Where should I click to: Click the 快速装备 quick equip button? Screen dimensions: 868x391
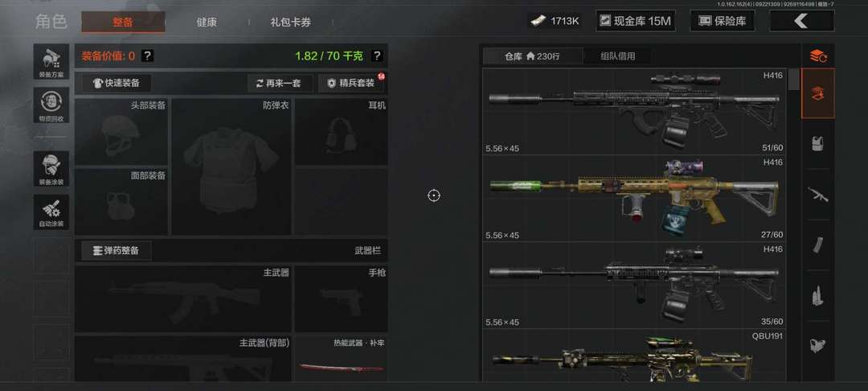click(x=117, y=83)
